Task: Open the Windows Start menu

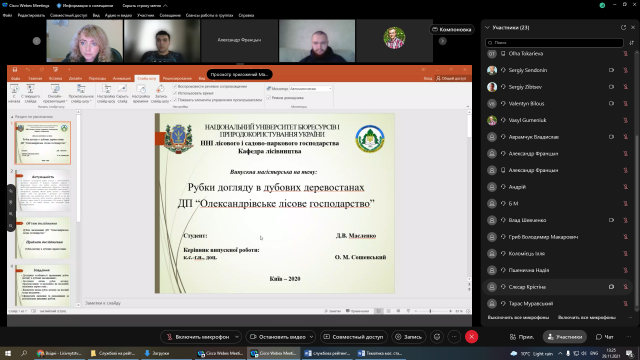Action: click(8, 353)
